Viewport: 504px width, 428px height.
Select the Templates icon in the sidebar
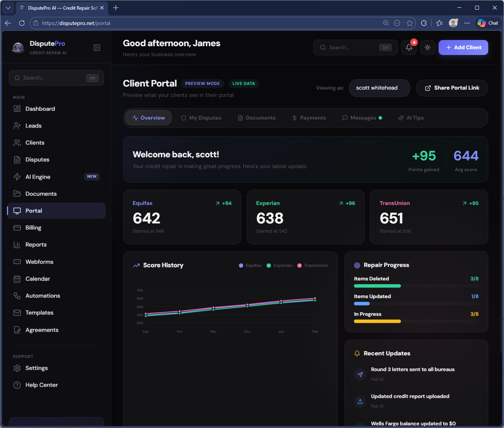pyautogui.click(x=17, y=313)
